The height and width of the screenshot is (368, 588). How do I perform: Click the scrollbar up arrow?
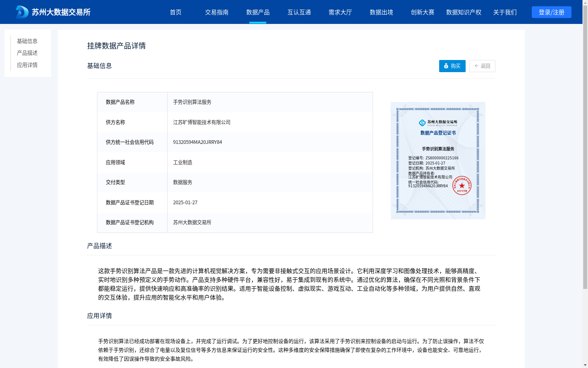(585, 2)
